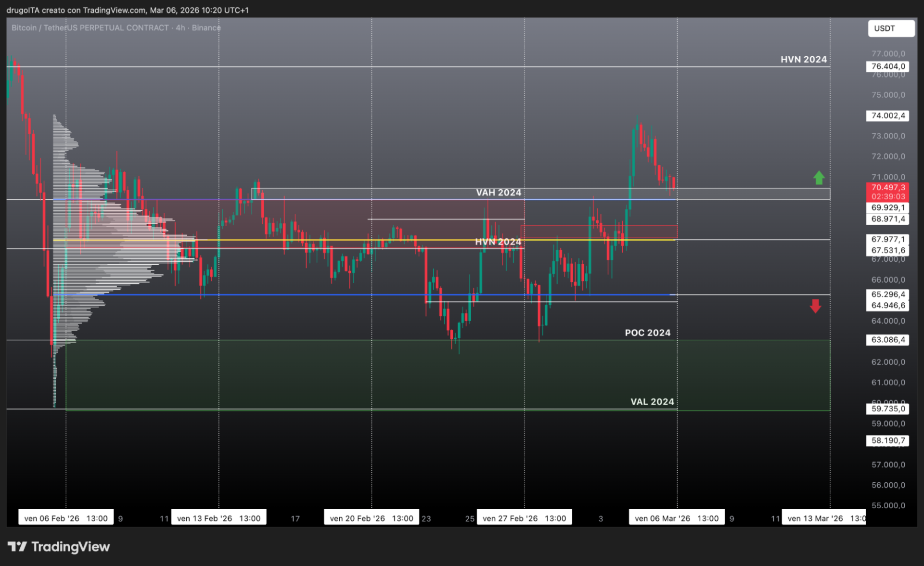Click the 57.000,0 axis value

pos(888,464)
